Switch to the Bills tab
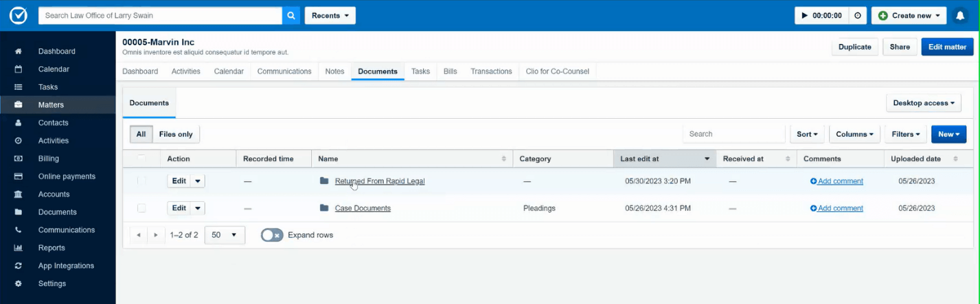Screen dimensions: 980x304 [x=451, y=71]
